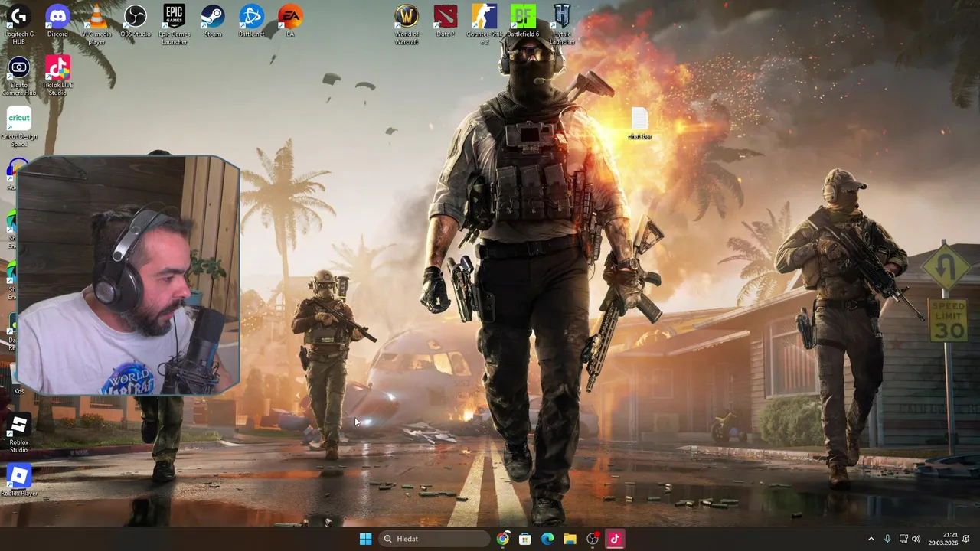
Task: Select the Roblox Studio desktop shortcut
Action: [x=19, y=432]
